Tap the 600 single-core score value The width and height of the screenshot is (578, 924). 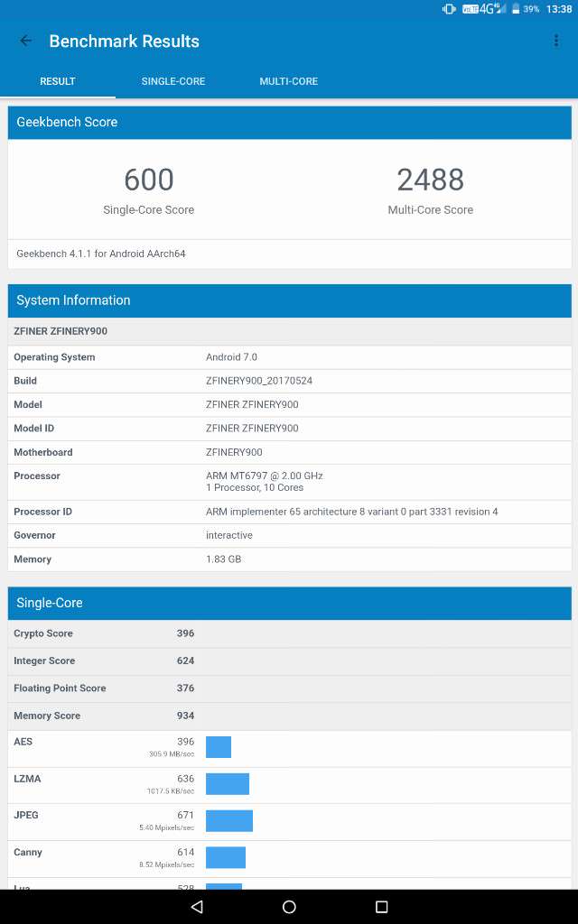(x=149, y=180)
